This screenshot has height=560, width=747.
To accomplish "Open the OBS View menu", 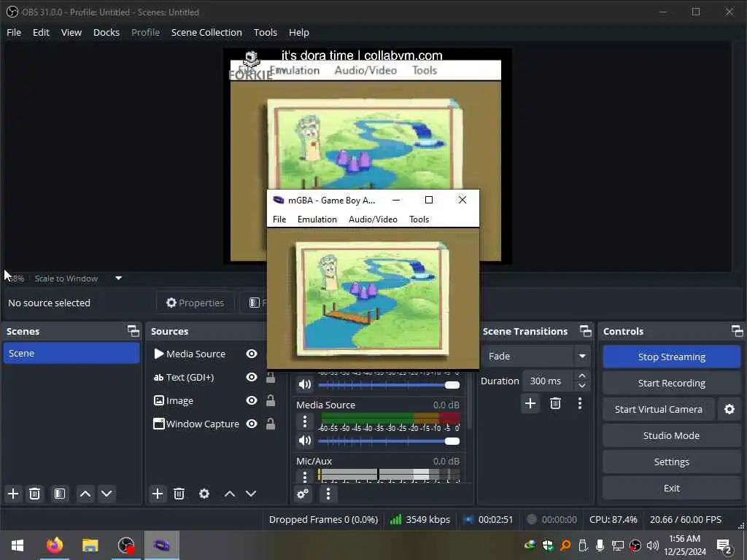I will point(71,32).
